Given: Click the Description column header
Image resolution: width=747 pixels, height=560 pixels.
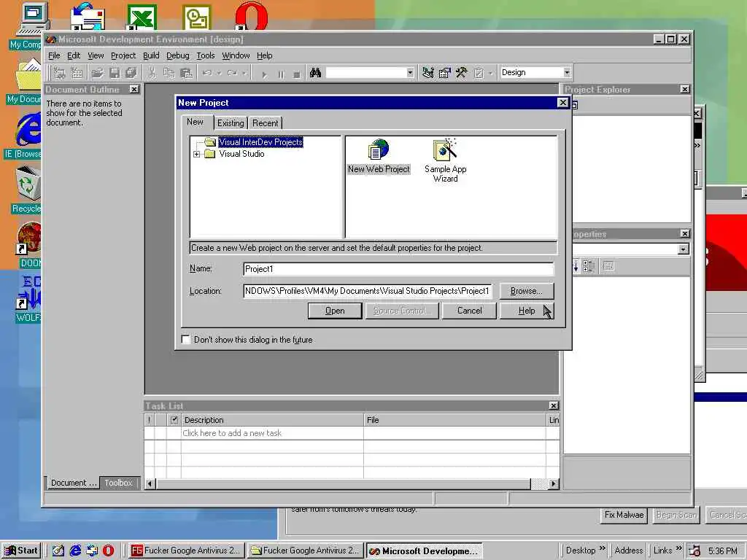Looking at the screenshot, I should coord(272,419).
